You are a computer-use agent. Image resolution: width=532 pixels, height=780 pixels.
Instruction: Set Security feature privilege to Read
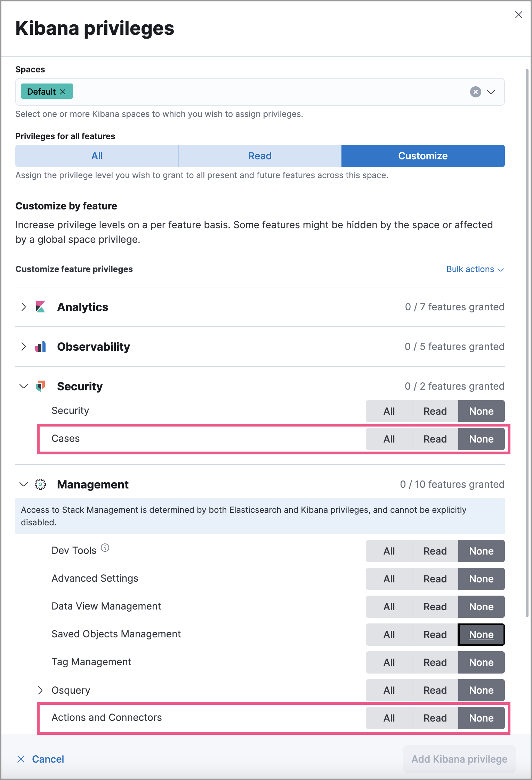(x=435, y=411)
